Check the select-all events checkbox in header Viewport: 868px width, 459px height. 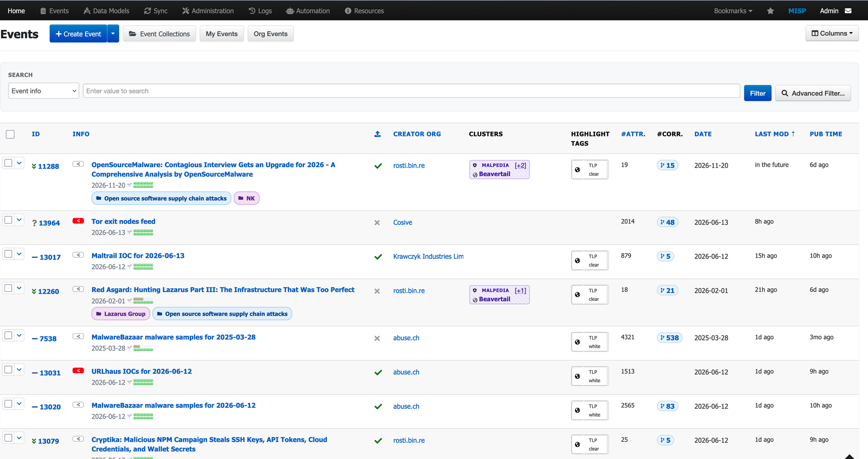10,134
